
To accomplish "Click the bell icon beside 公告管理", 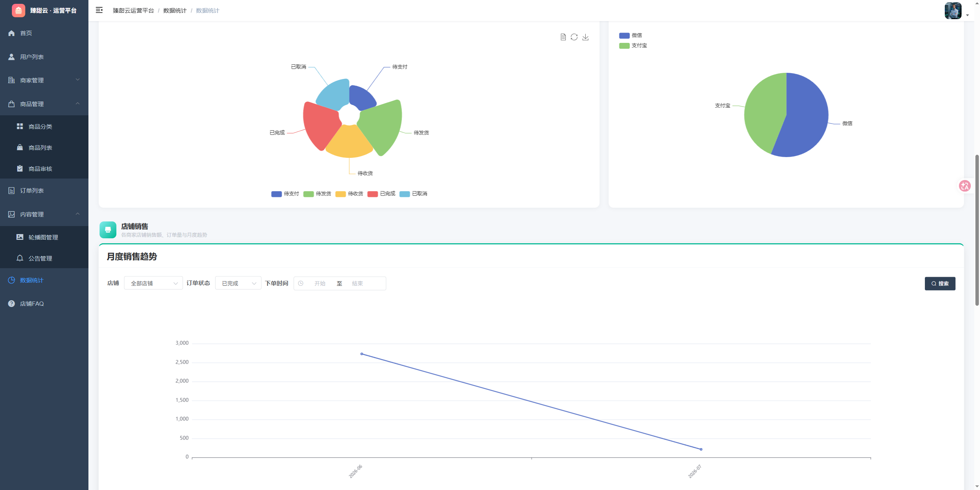I will coord(20,258).
